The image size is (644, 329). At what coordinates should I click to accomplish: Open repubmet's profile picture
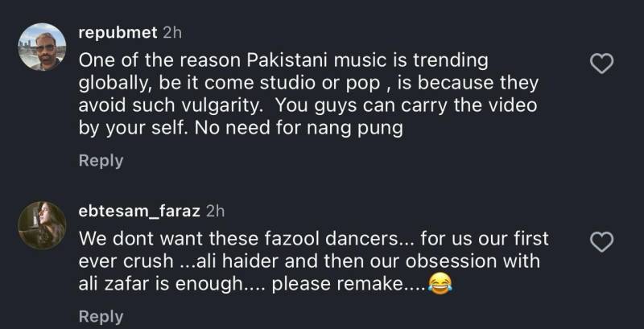42,47
